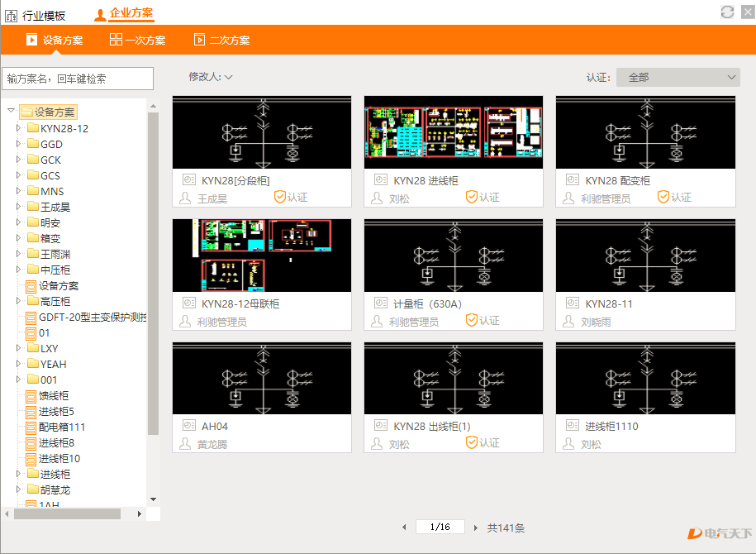Switch to the 企业方案 tab
The height and width of the screenshot is (554, 756).
pyautogui.click(x=124, y=13)
